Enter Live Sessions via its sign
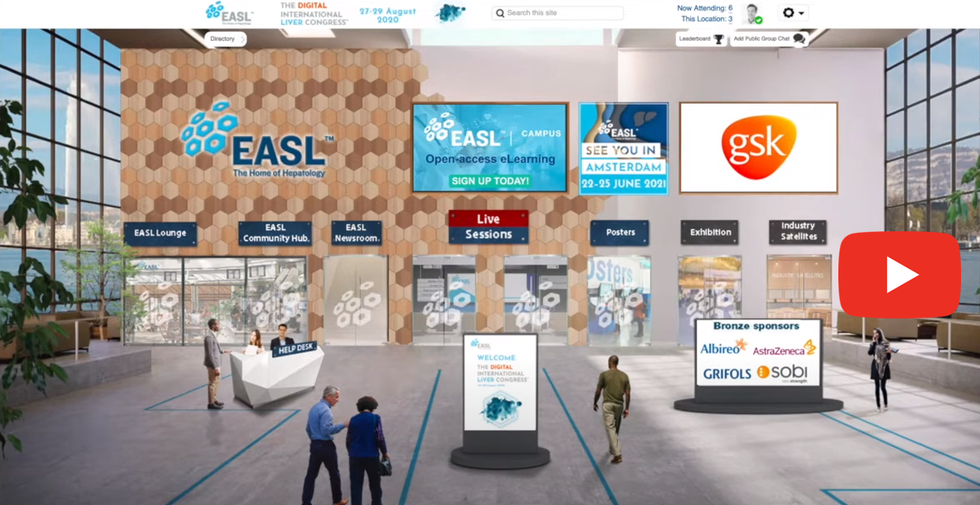 click(488, 227)
